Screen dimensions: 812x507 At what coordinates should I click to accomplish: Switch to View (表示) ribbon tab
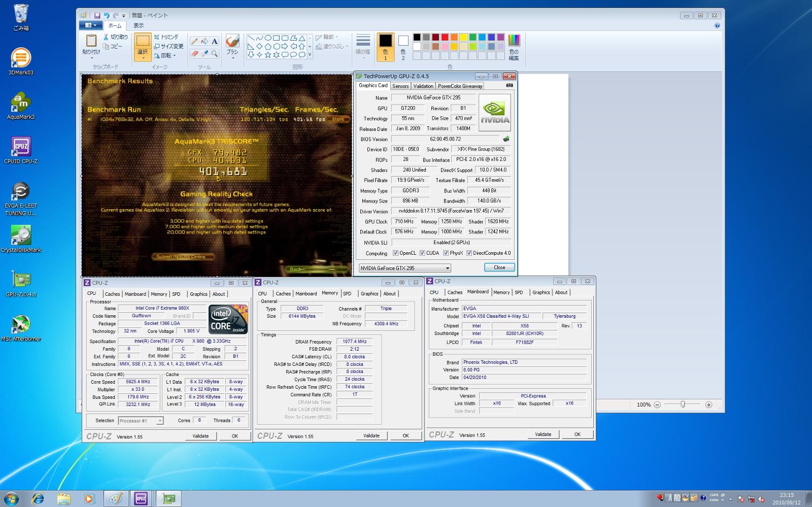[139, 25]
